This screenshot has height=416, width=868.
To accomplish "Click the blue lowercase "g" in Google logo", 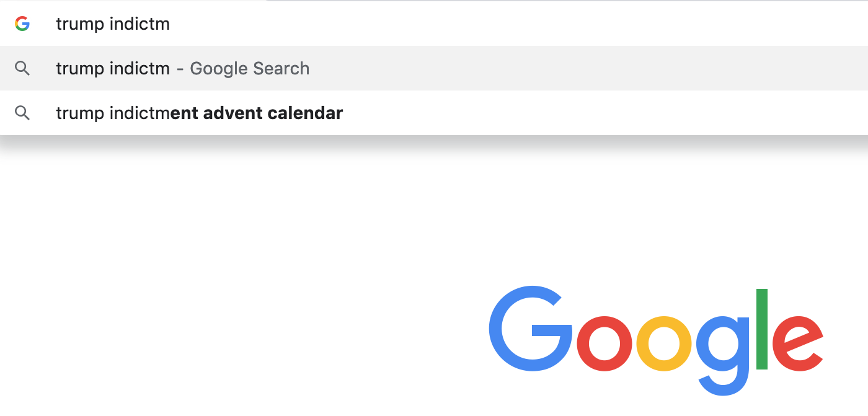I will (723, 355).
